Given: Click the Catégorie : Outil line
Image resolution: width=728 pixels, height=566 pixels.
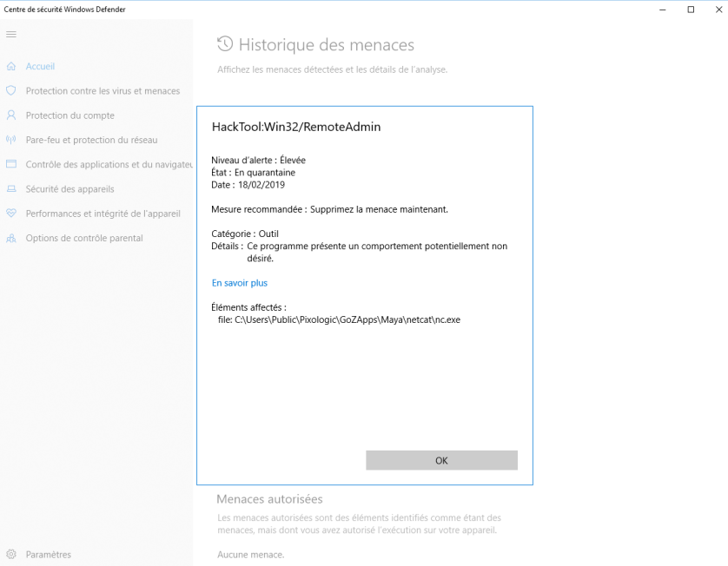Looking at the screenshot, I should pos(245,234).
